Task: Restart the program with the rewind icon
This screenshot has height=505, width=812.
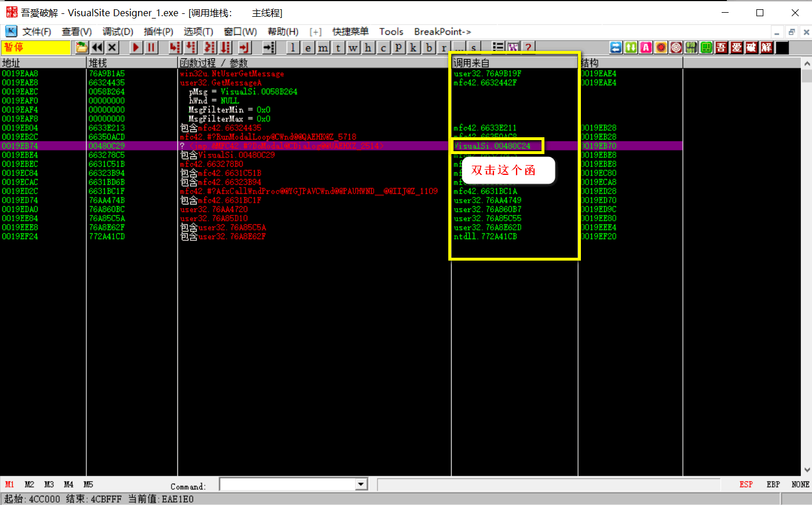Action: click(x=97, y=47)
